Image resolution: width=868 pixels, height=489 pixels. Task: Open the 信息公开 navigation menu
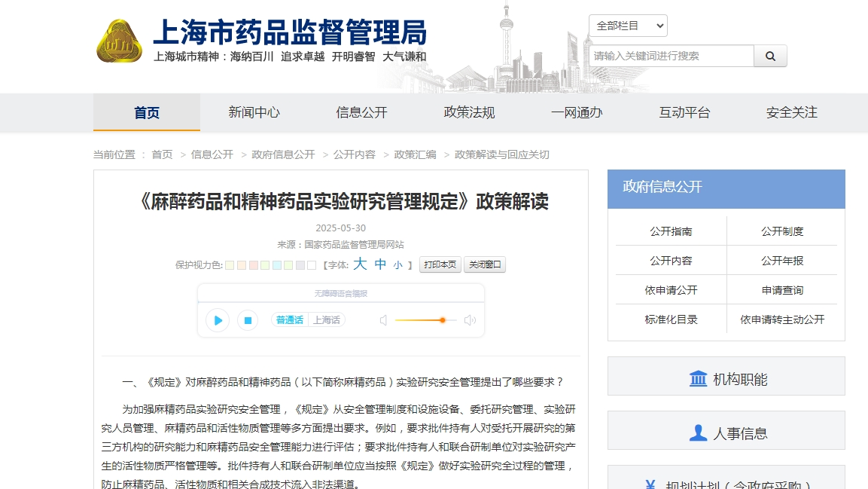pos(361,113)
